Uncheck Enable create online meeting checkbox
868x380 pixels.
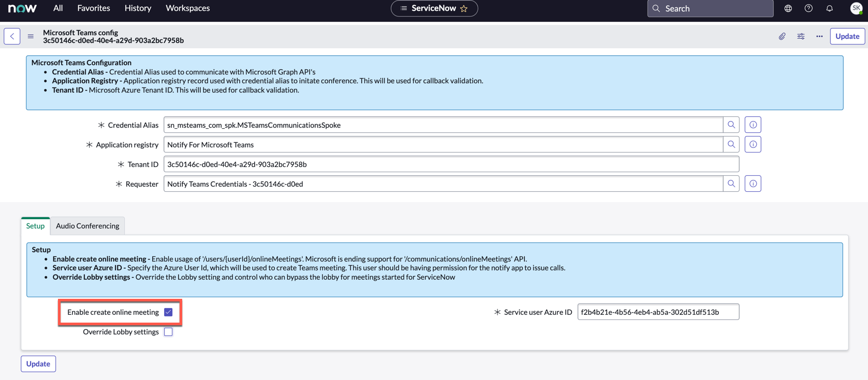(x=168, y=312)
